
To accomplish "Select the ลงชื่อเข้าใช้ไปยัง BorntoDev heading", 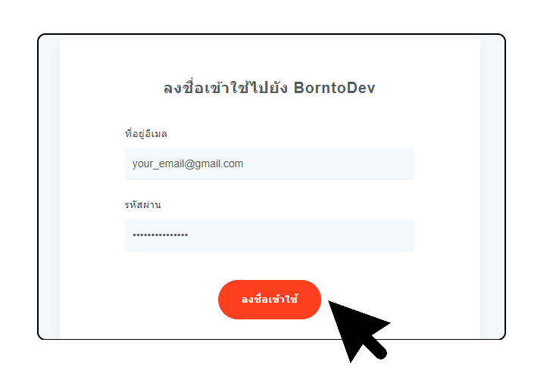I will click(270, 87).
